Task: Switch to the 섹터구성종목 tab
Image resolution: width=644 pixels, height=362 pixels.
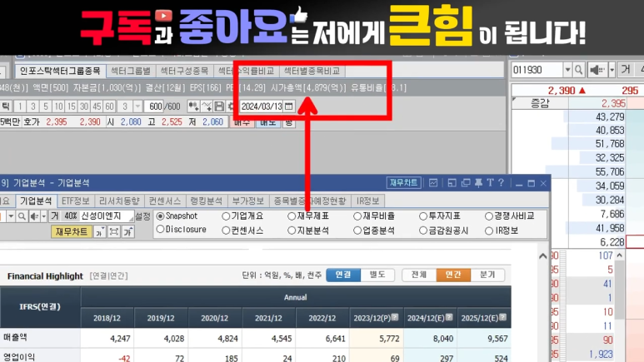Action: 184,71
